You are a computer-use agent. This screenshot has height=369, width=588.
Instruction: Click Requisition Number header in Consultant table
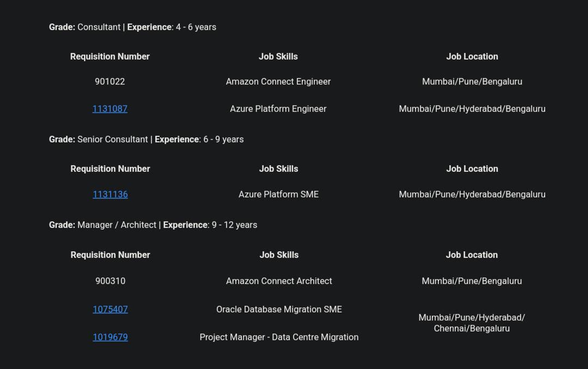(x=110, y=57)
